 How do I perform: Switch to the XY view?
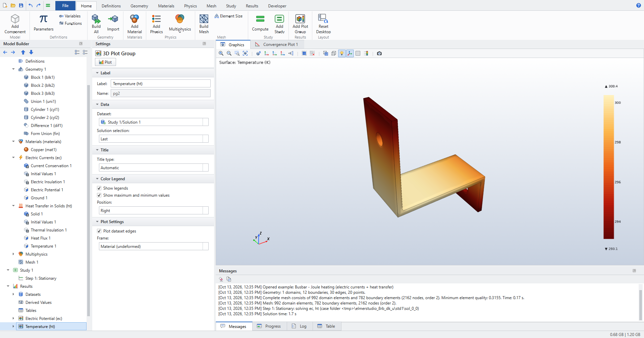(266, 53)
